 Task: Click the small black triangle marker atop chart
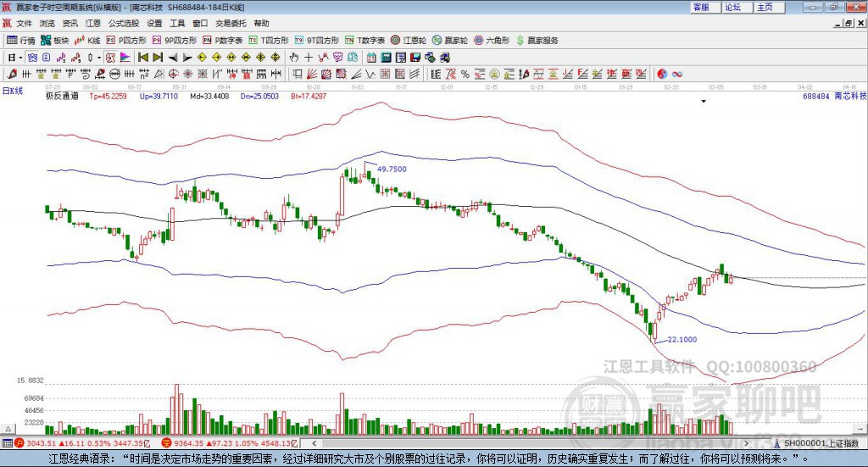pos(704,101)
